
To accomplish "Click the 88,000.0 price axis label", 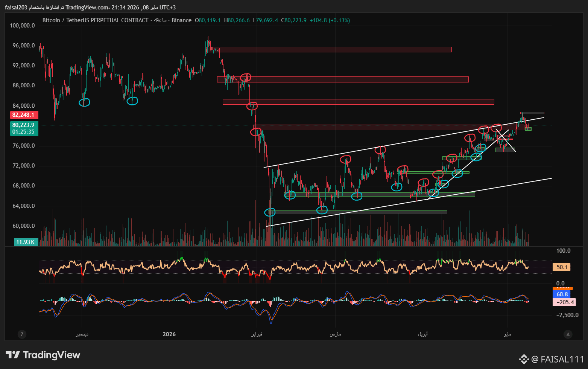I will pos(23,85).
